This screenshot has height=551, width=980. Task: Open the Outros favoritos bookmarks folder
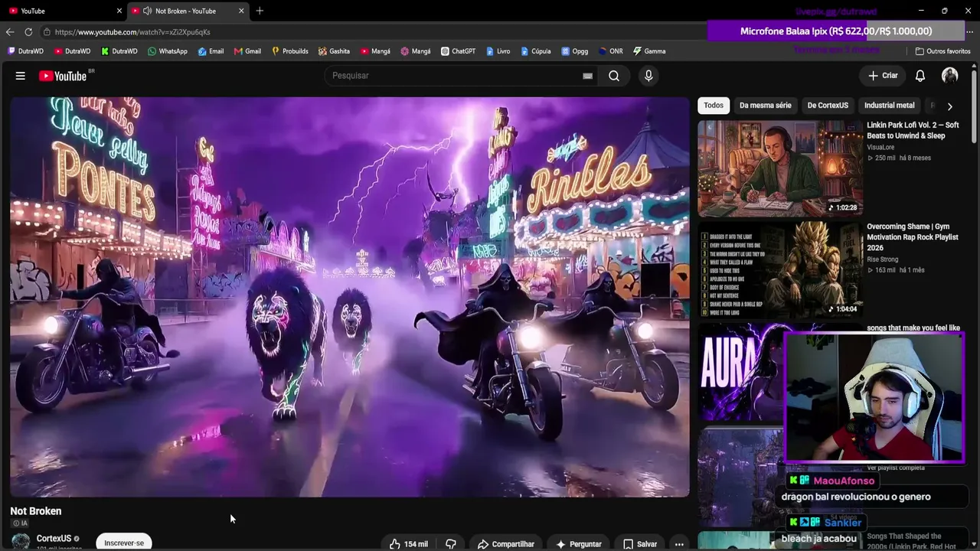coord(943,51)
